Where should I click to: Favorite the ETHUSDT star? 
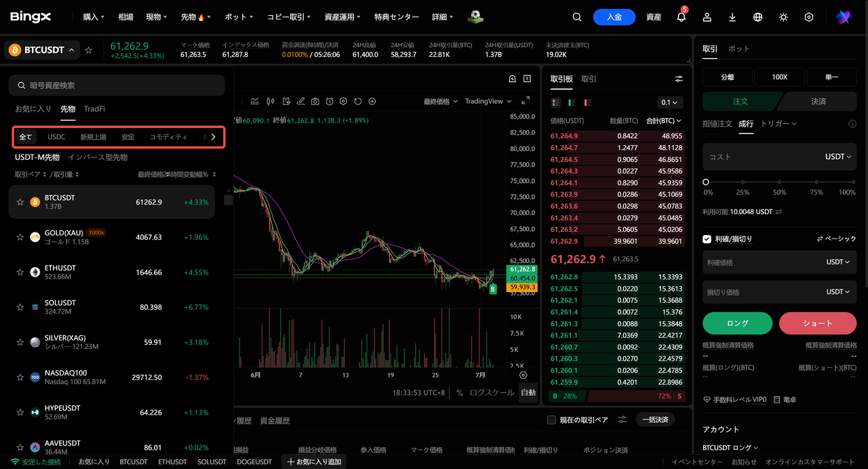coord(20,272)
